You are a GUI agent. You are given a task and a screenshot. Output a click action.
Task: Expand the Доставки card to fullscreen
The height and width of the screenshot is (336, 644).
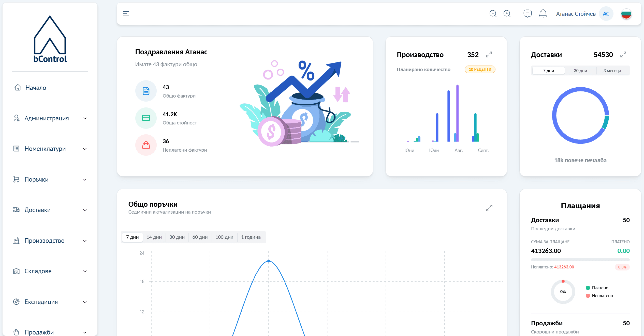pyautogui.click(x=623, y=55)
